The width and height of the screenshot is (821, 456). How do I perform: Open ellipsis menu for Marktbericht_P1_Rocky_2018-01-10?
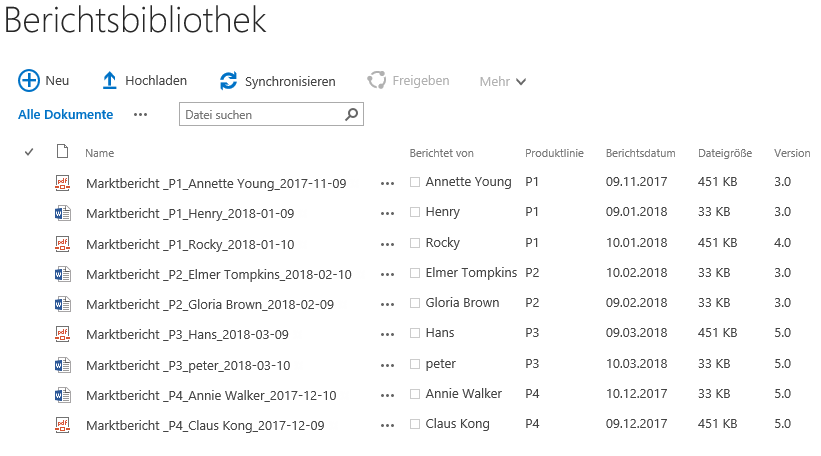tap(387, 244)
